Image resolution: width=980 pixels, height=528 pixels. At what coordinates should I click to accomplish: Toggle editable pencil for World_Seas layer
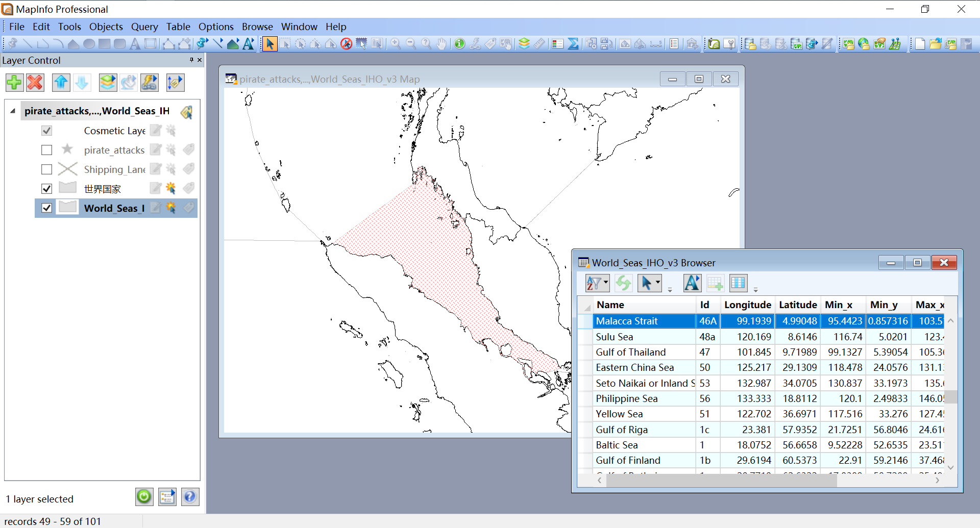click(156, 208)
